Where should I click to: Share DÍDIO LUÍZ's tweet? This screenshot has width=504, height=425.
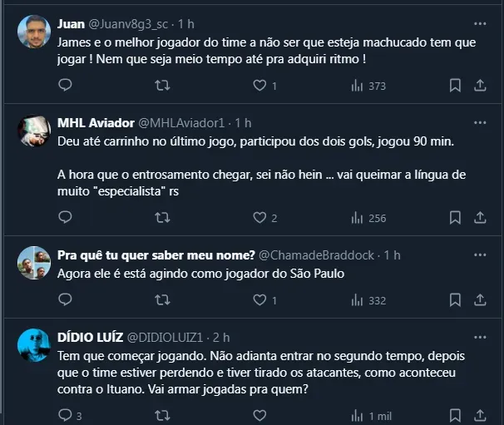pos(480,415)
